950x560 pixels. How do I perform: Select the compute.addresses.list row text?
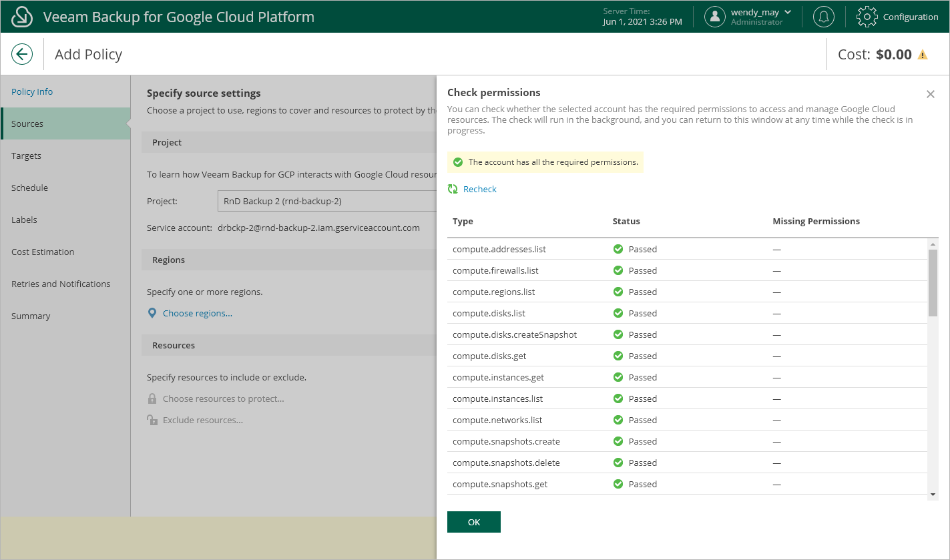coord(499,249)
